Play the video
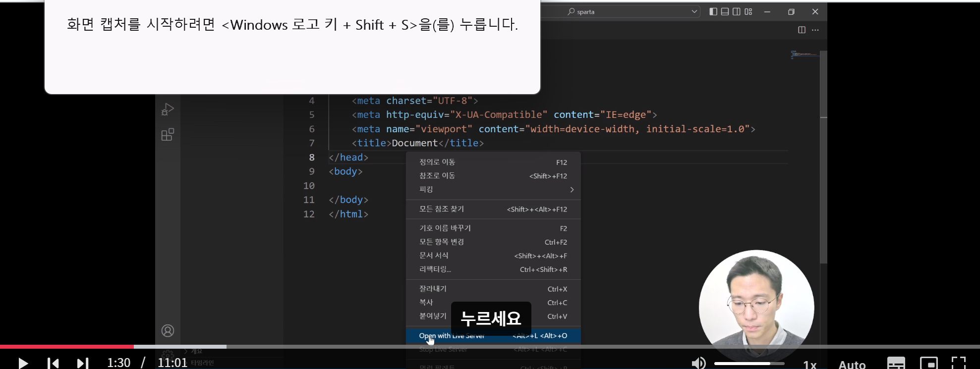The height and width of the screenshot is (369, 980). click(23, 364)
